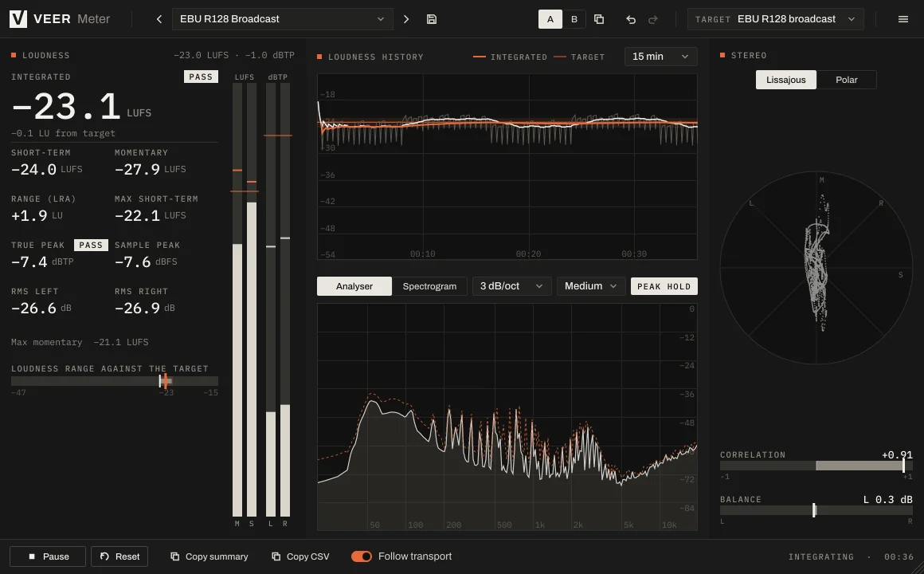This screenshot has width=924, height=574.
Task: Toggle PEAK HOLD on the analyser
Action: tap(664, 286)
